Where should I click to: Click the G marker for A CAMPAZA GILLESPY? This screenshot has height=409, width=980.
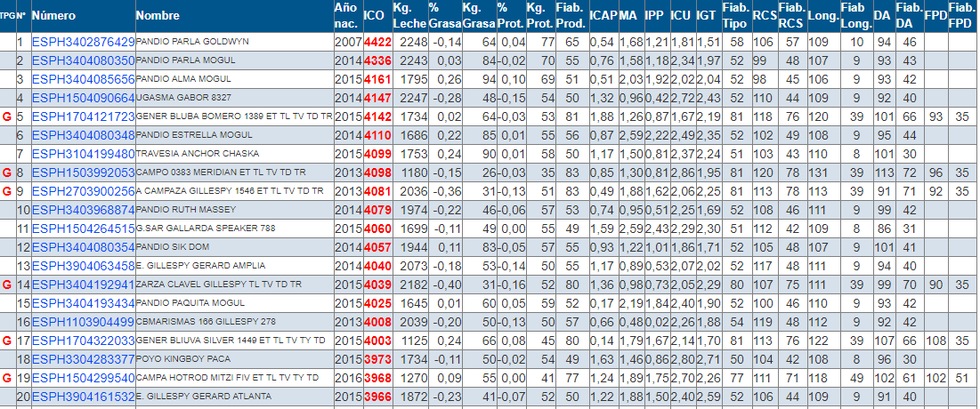click(7, 191)
